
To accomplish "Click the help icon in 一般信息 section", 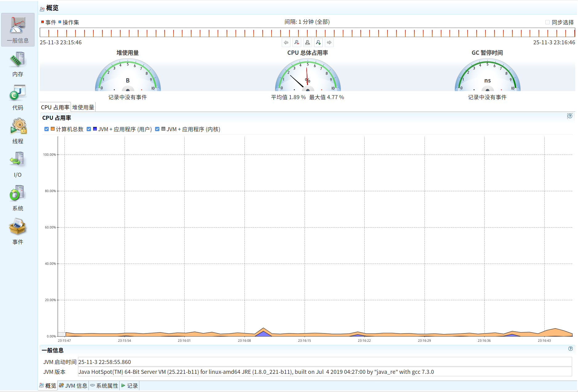I will tap(570, 349).
